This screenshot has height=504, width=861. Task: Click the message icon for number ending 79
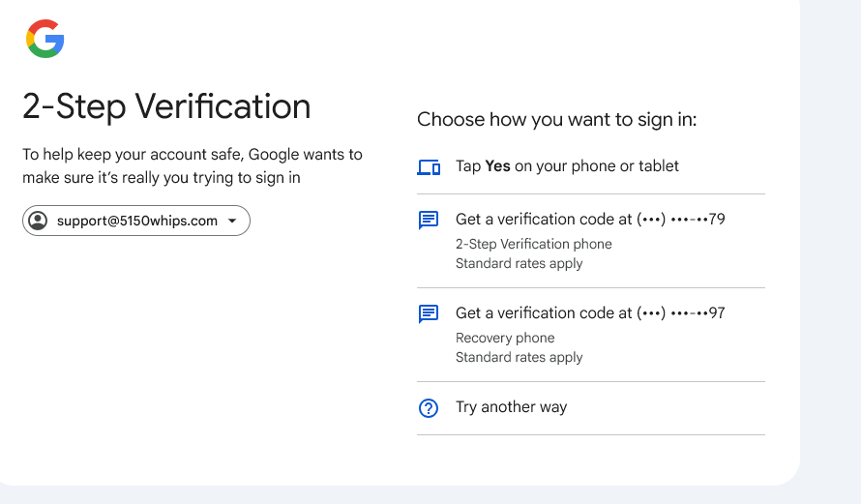429,221
